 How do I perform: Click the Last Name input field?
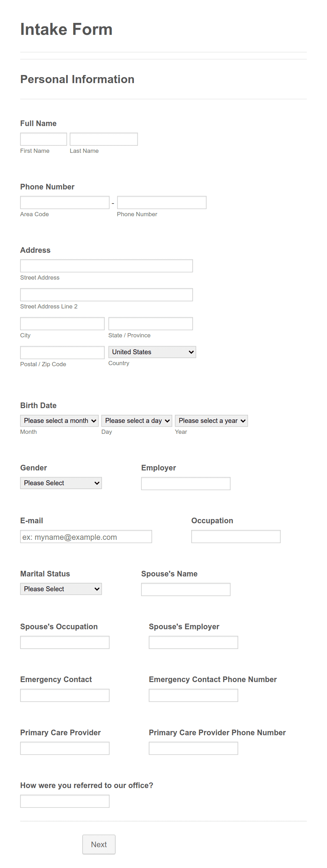[x=103, y=139]
